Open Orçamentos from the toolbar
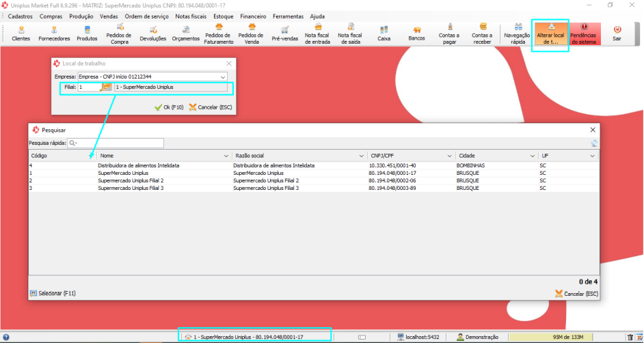Image resolution: width=644 pixels, height=343 pixels. (186, 33)
